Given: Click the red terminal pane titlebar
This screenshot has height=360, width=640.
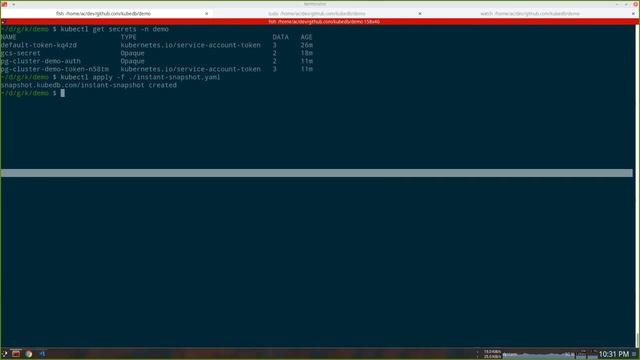Looking at the screenshot, I should (x=319, y=22).
